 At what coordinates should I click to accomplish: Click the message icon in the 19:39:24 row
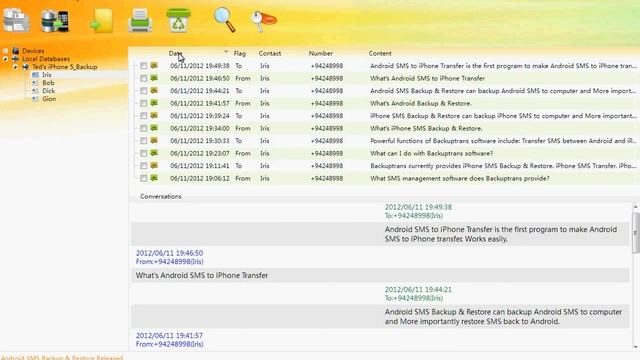[x=154, y=116]
